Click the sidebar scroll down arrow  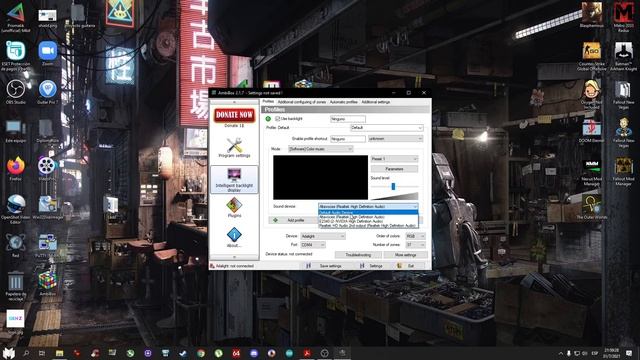[x=234, y=257]
